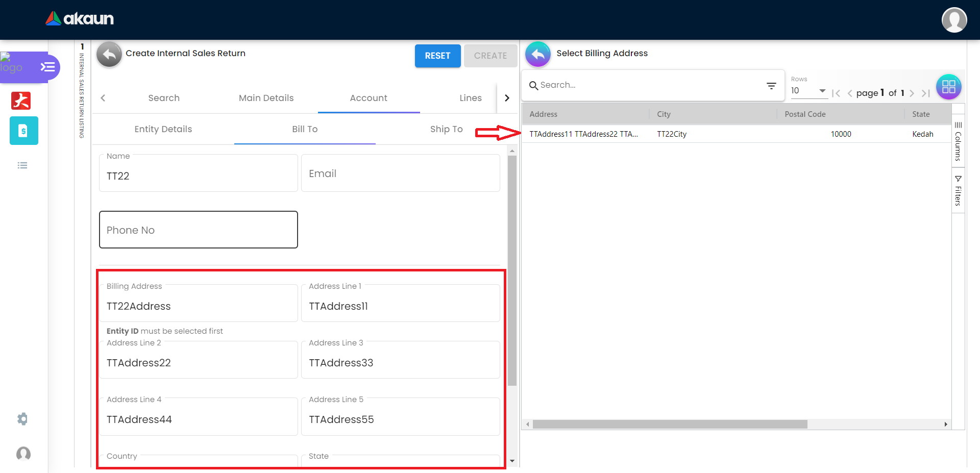
Task: Click into the Phone No field
Action: pos(198,230)
